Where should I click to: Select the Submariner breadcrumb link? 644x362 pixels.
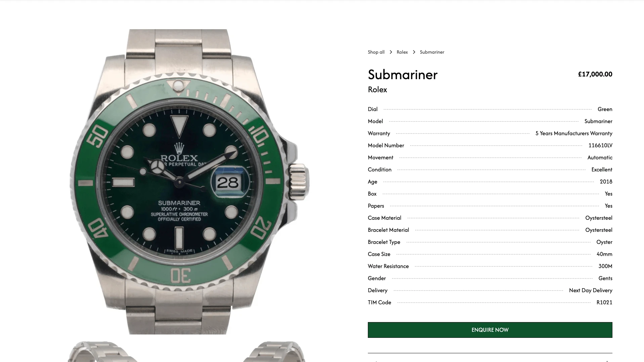coord(432,52)
